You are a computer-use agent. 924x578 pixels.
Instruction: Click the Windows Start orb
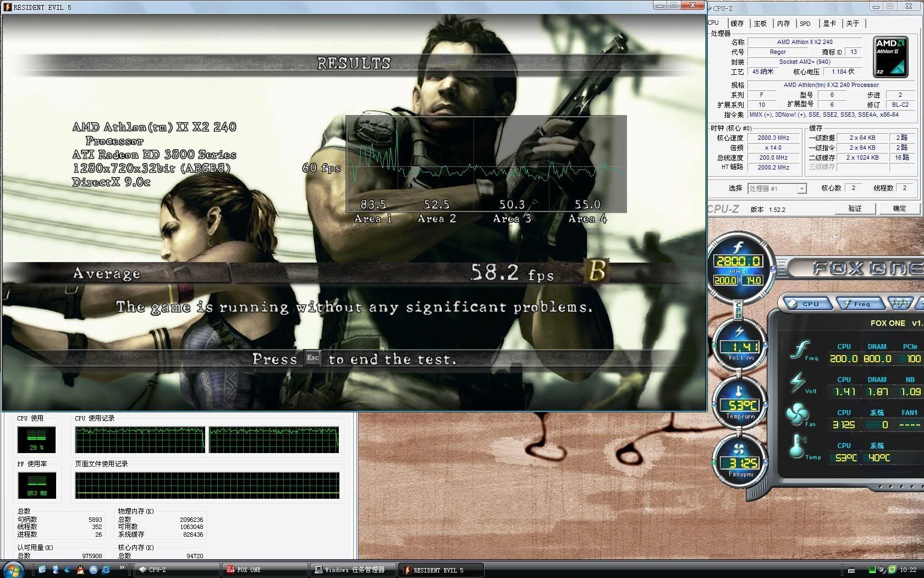[x=13, y=570]
